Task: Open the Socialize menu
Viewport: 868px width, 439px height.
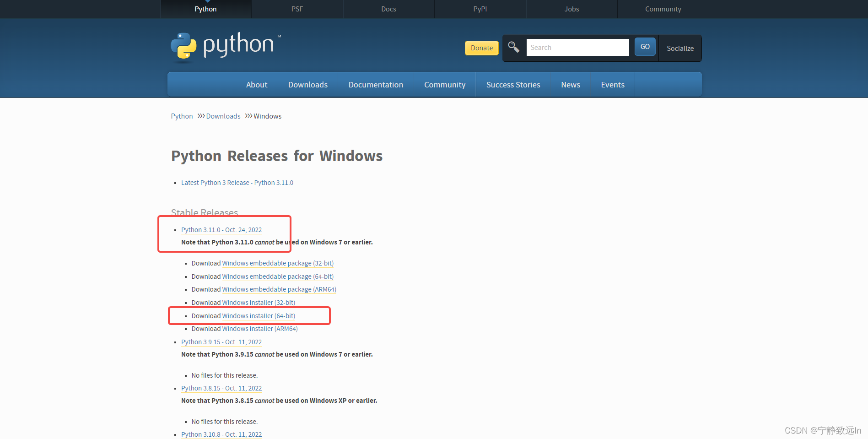Action: [x=680, y=48]
